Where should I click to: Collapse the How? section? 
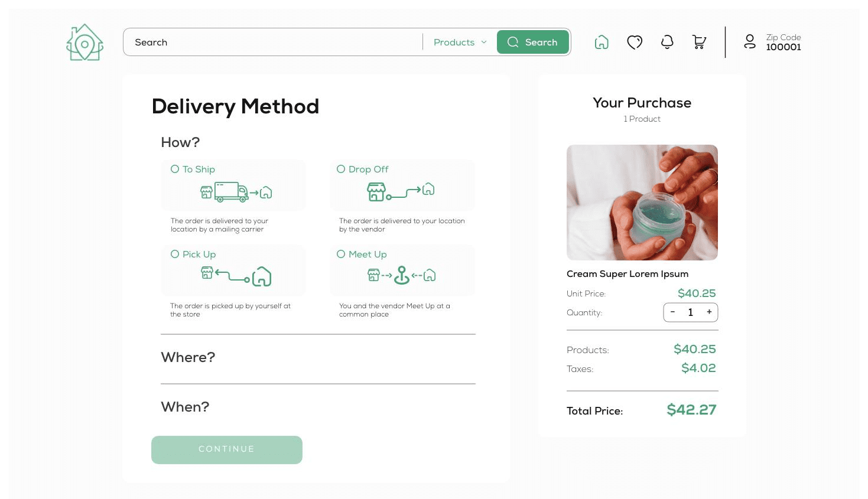point(180,142)
